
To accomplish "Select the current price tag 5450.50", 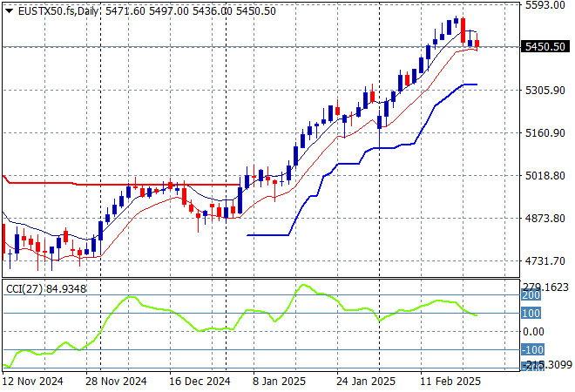I will tap(546, 47).
